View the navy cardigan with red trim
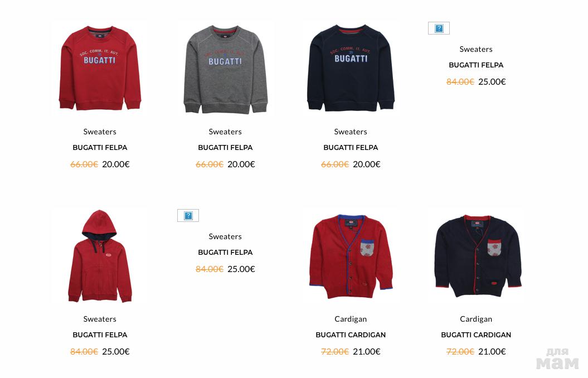The image size is (588, 378). (476, 256)
